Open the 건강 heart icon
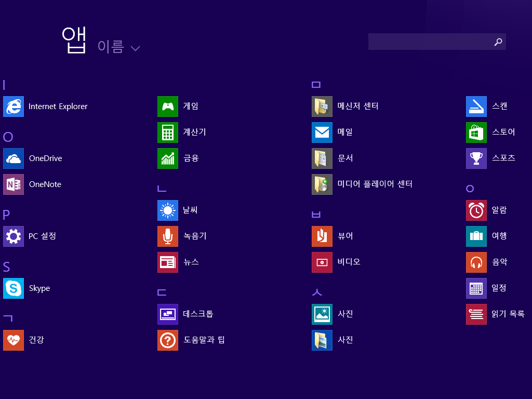 (14, 340)
